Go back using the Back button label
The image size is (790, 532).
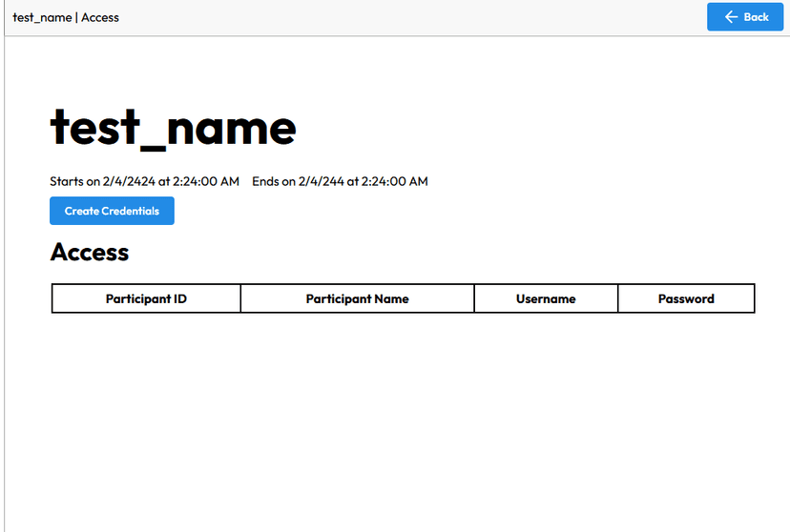(757, 17)
